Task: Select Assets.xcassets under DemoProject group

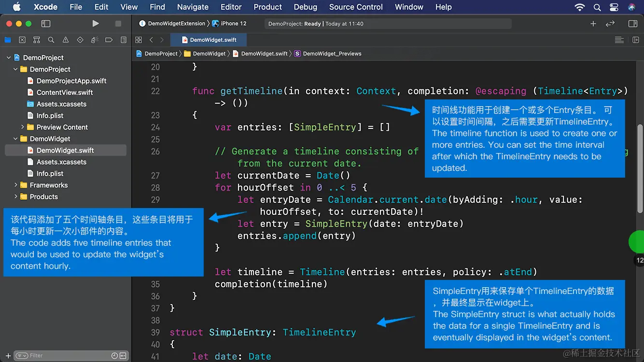Action: pos(57,104)
